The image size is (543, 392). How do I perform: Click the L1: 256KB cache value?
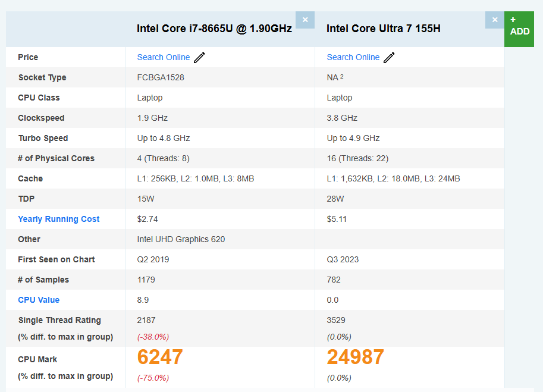(196, 178)
